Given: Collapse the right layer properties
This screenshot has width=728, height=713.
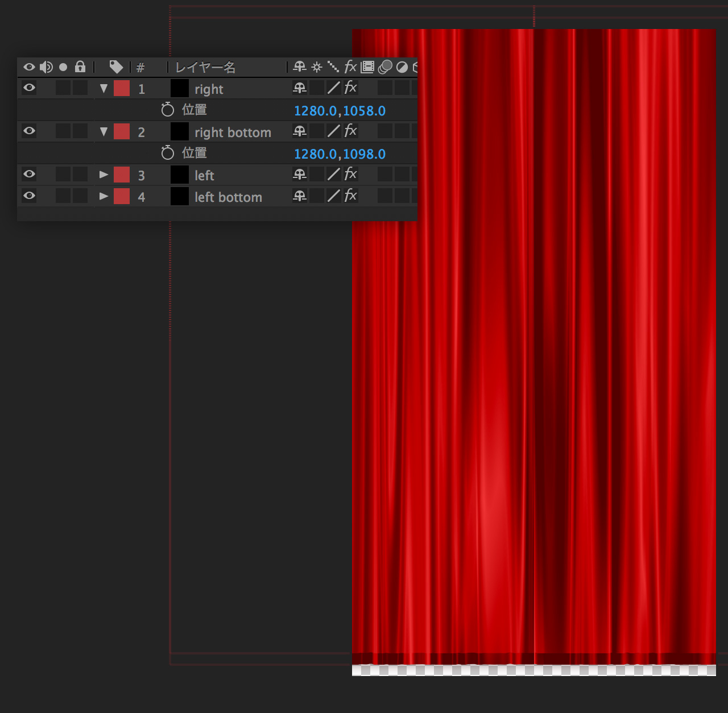Looking at the screenshot, I should pos(104,89).
